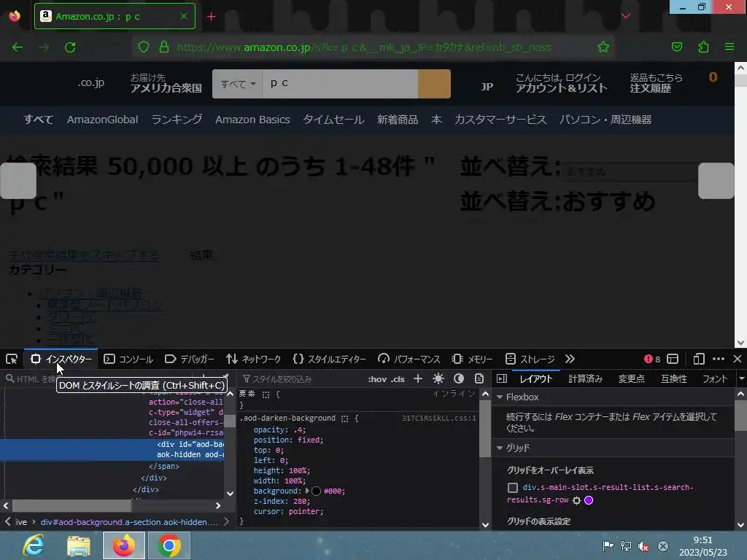The height and width of the screenshot is (560, 747).
Task: Open the purple grid overlay color swatch
Action: point(589,500)
